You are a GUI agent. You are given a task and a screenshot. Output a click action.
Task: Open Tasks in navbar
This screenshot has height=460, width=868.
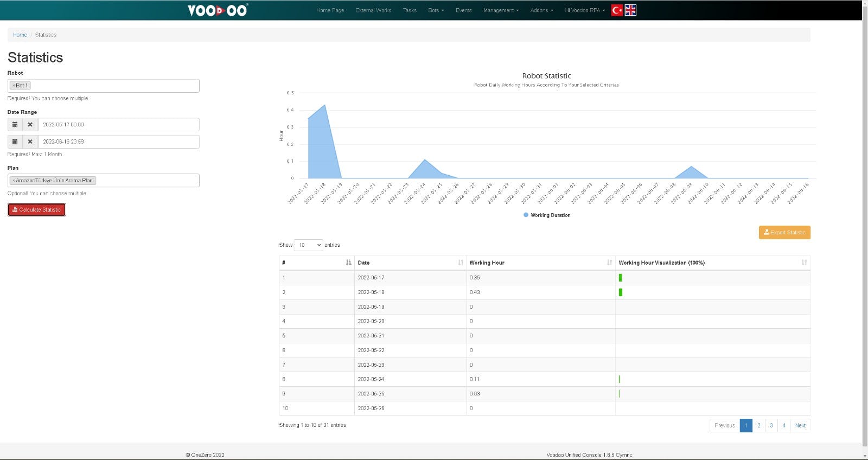(x=410, y=10)
